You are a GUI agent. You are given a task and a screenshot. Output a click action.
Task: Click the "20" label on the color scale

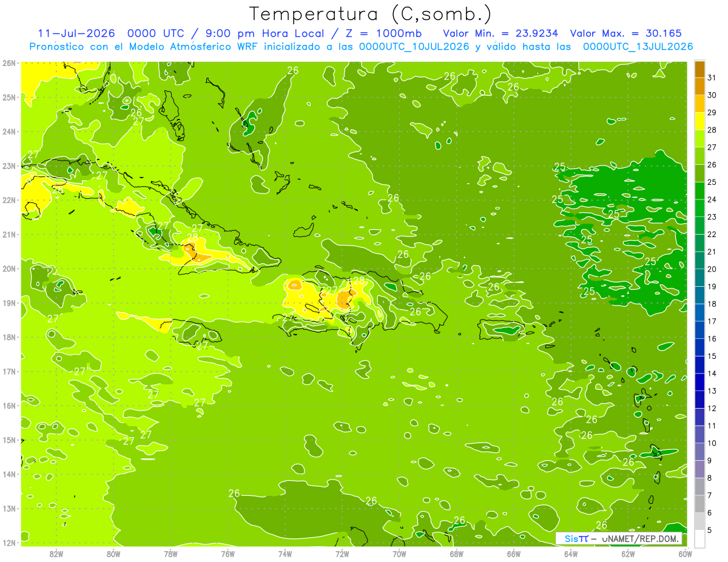712,269
